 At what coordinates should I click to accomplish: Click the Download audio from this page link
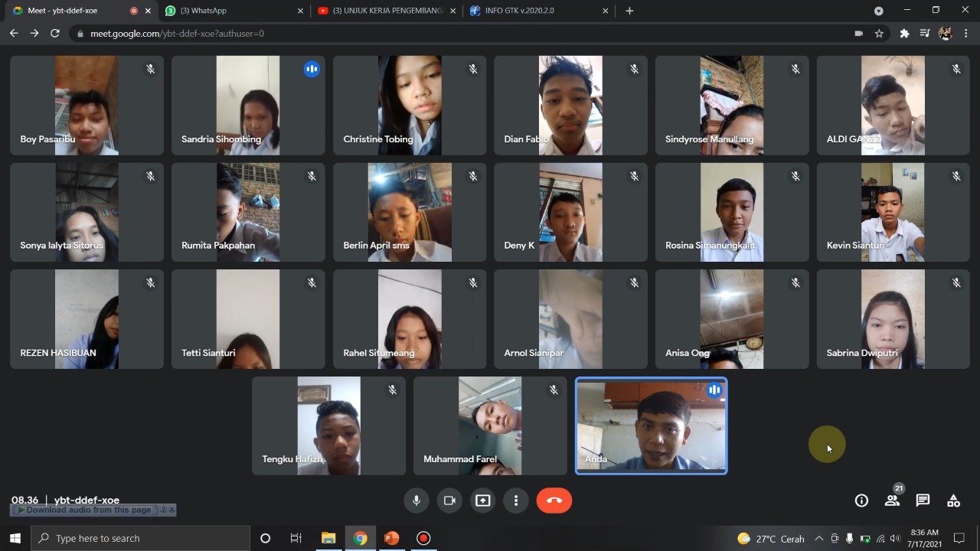pyautogui.click(x=88, y=510)
